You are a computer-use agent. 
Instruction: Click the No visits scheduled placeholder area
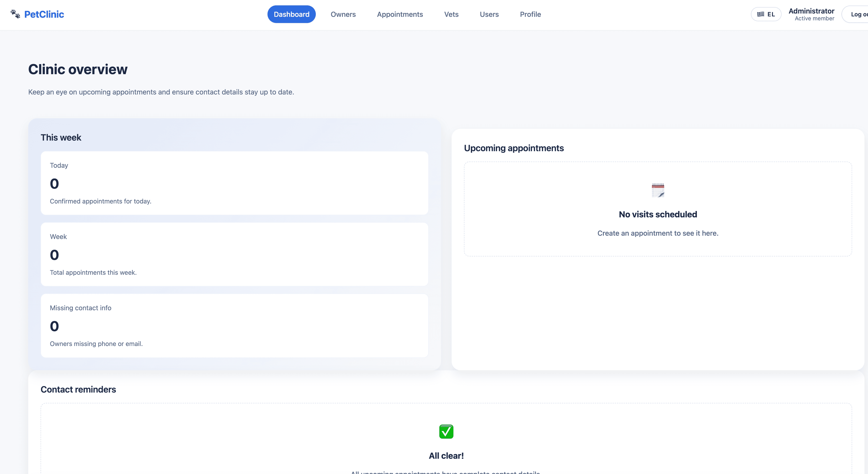pos(657,209)
